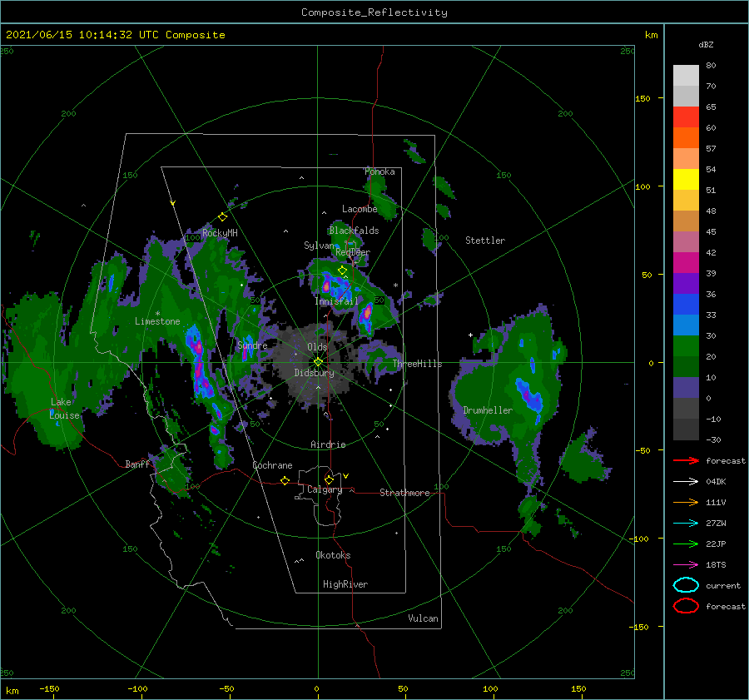Click the Lacombe city label

[360, 209]
